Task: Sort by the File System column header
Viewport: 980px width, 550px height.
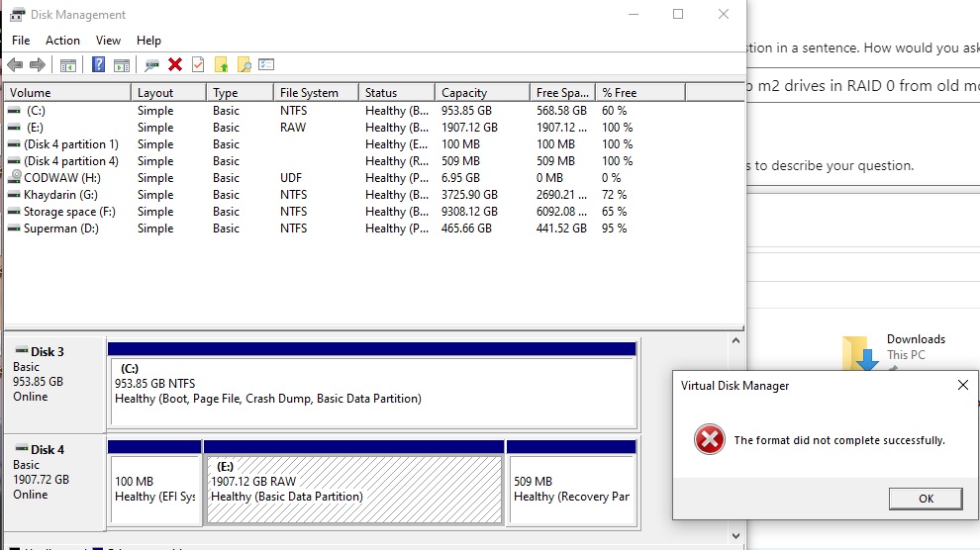Action: (316, 92)
